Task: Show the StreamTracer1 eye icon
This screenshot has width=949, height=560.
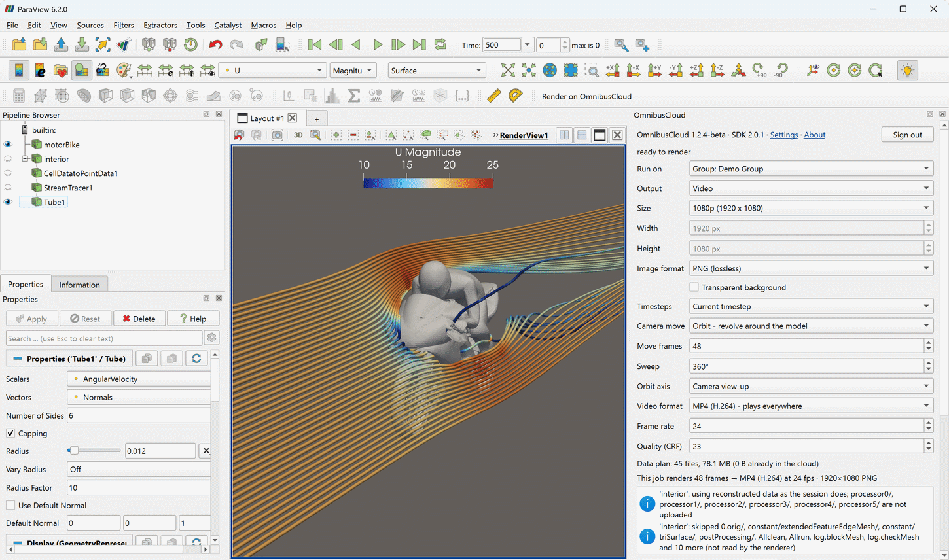Action: click(8, 188)
